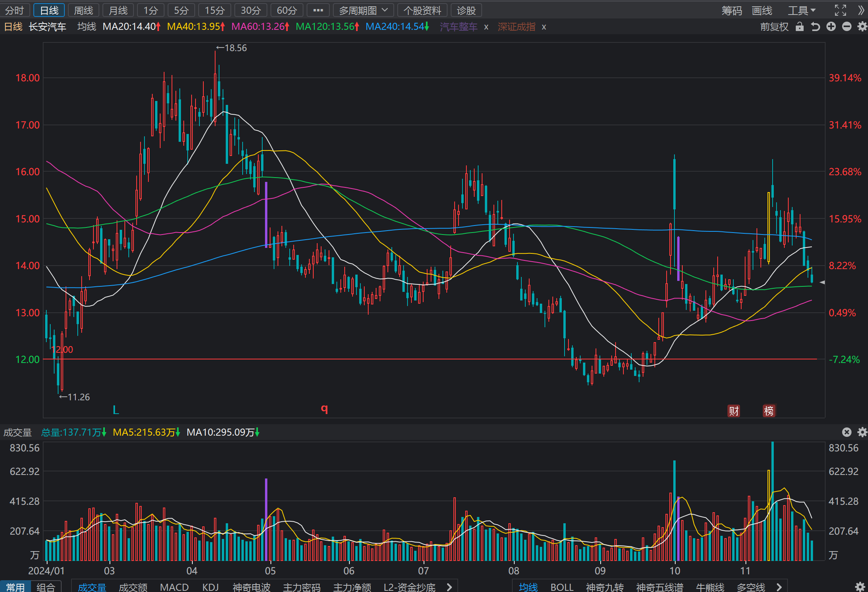Remove the 深证成指 overlay via its x

pyautogui.click(x=544, y=27)
